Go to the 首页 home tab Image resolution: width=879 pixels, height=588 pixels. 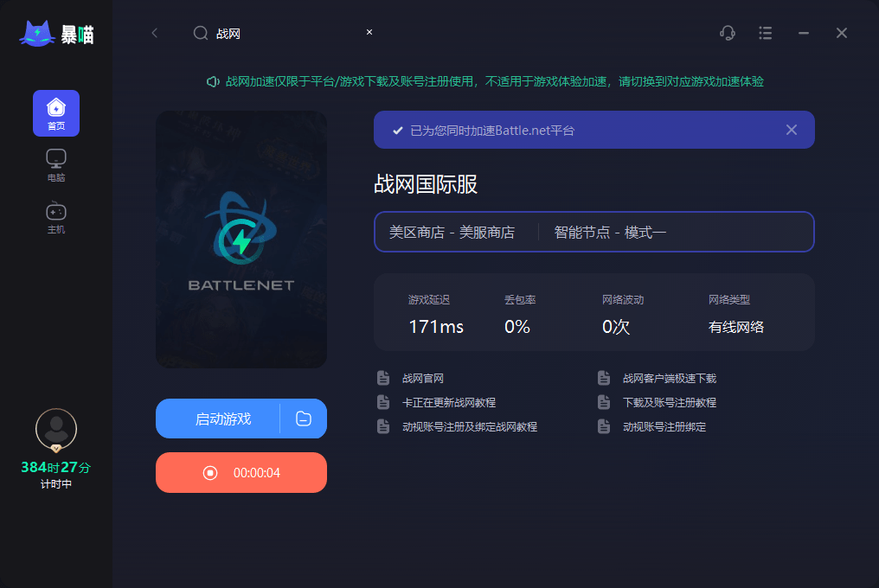56,113
